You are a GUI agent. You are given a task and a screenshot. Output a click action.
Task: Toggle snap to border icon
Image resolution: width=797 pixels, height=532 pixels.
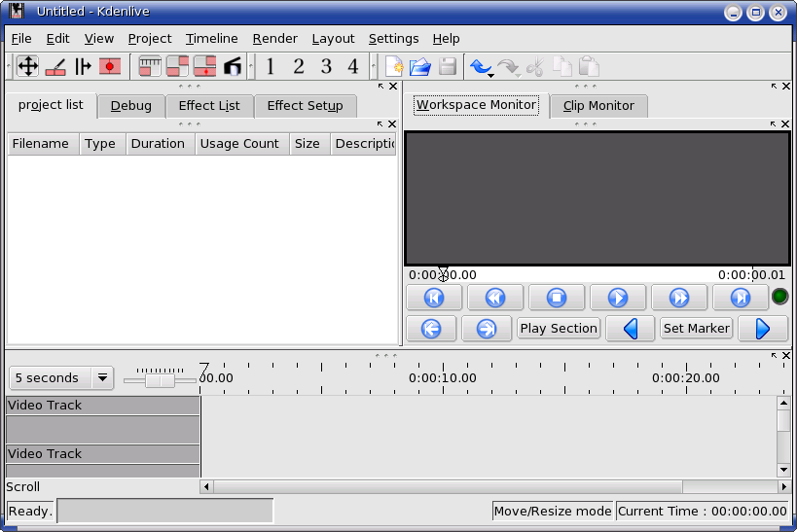coord(177,66)
